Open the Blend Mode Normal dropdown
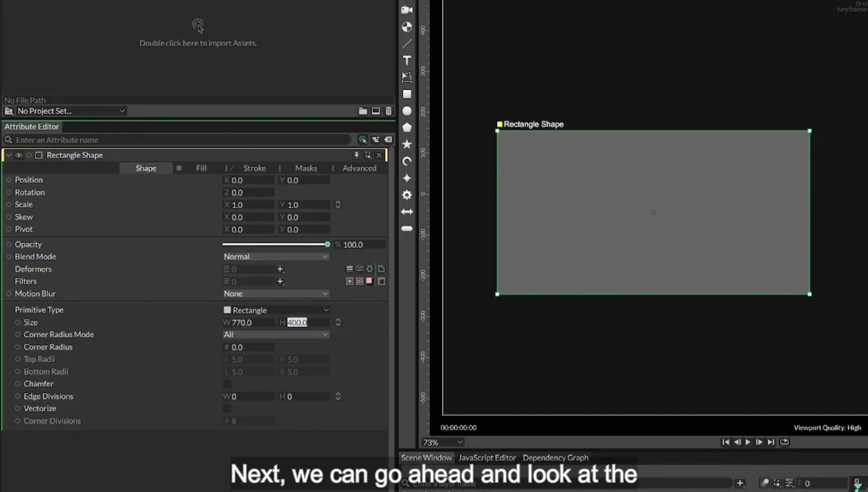The width and height of the screenshot is (868, 492). coord(276,256)
